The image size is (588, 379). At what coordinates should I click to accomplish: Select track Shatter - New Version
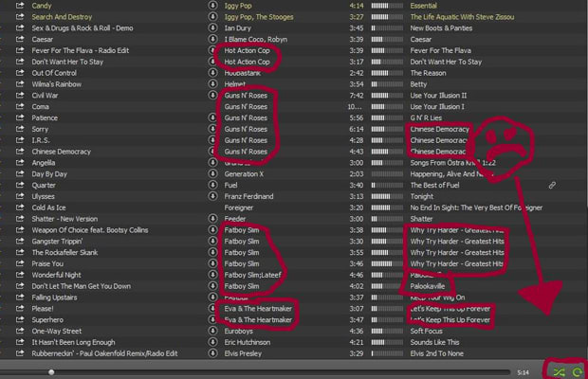(64, 219)
